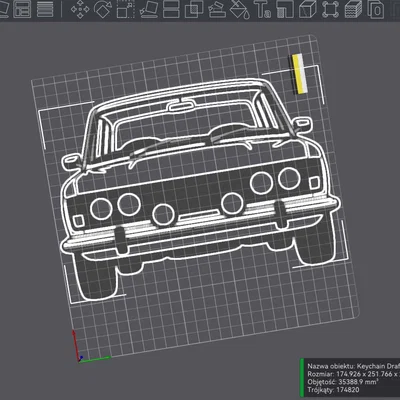Screen dimensions: 400x400
Task: Select the Scale tool
Action: click(125, 9)
